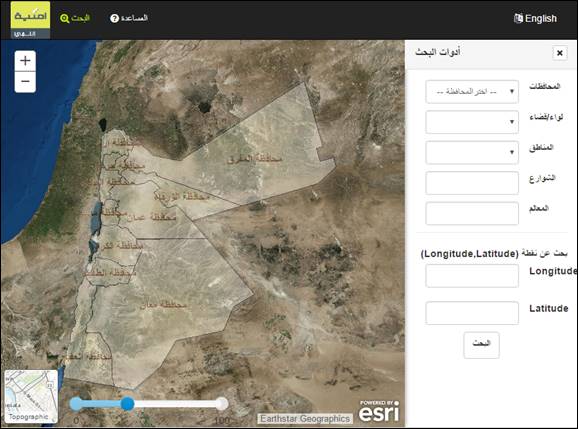This screenshot has height=429, width=578.
Task: Click the slider's right end handle
Action: click(x=222, y=404)
